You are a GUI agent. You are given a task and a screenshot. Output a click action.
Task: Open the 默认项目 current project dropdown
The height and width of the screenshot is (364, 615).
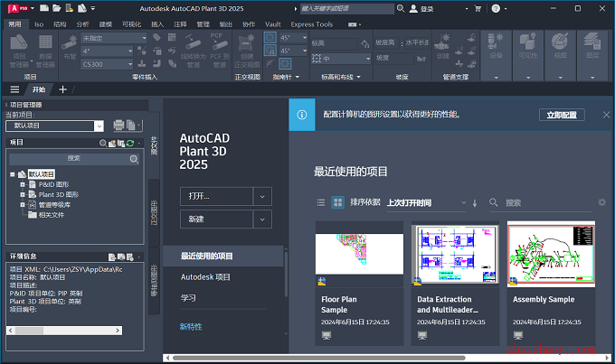point(99,126)
